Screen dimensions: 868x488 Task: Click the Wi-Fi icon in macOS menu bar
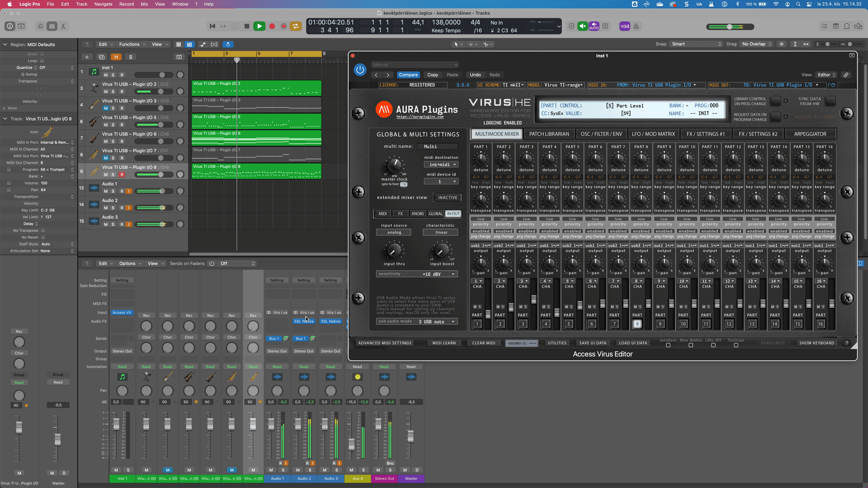click(x=776, y=4)
